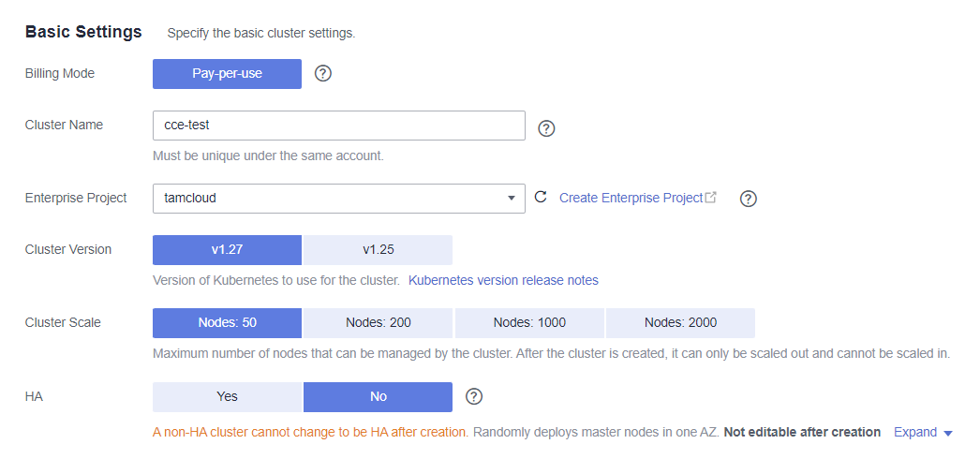Select cluster scale Nodes: 50

(x=227, y=322)
